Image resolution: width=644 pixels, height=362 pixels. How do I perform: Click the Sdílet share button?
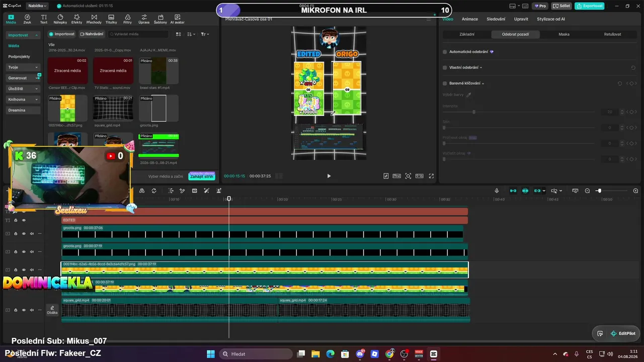click(x=561, y=6)
